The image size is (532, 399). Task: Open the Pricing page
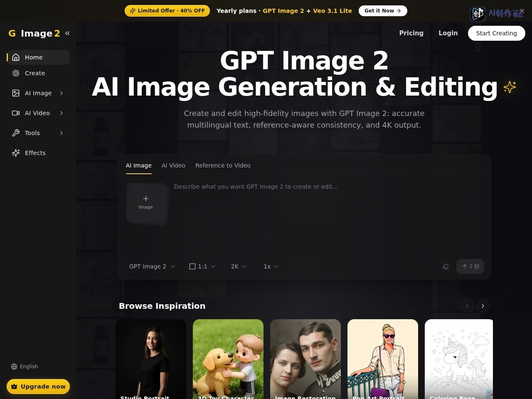pos(411,33)
